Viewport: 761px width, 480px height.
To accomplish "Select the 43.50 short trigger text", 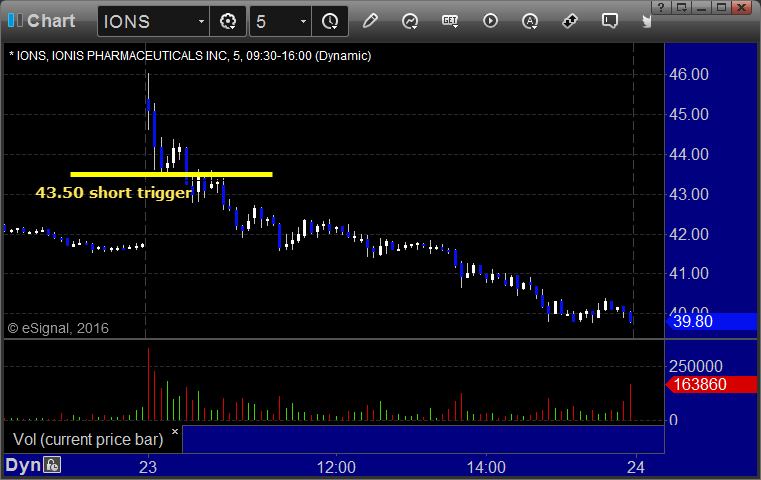I will [x=113, y=193].
